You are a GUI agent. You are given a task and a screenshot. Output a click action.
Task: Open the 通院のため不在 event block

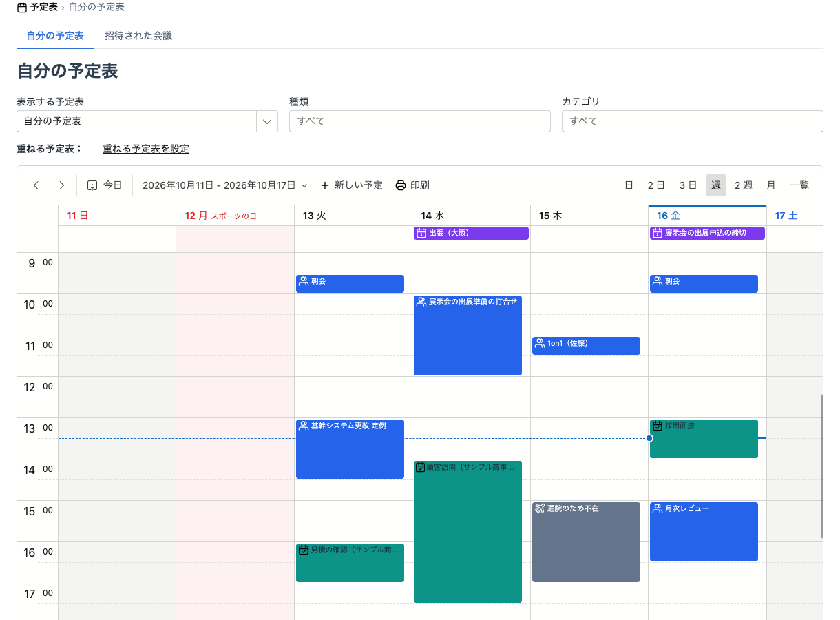point(586,542)
